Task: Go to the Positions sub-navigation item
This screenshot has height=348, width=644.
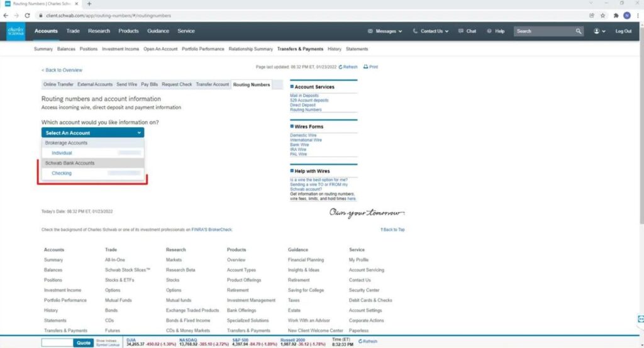Action: tap(88, 49)
